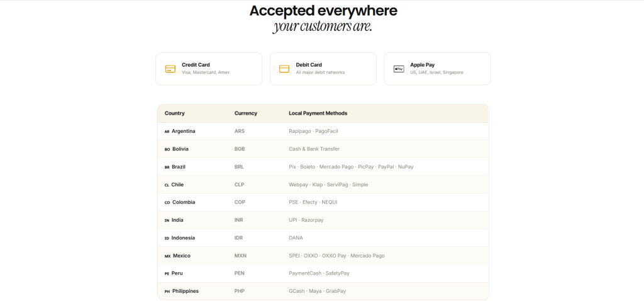Select Bolivia in the country column
Viewport: 644px width, 301px height.
pyautogui.click(x=180, y=149)
